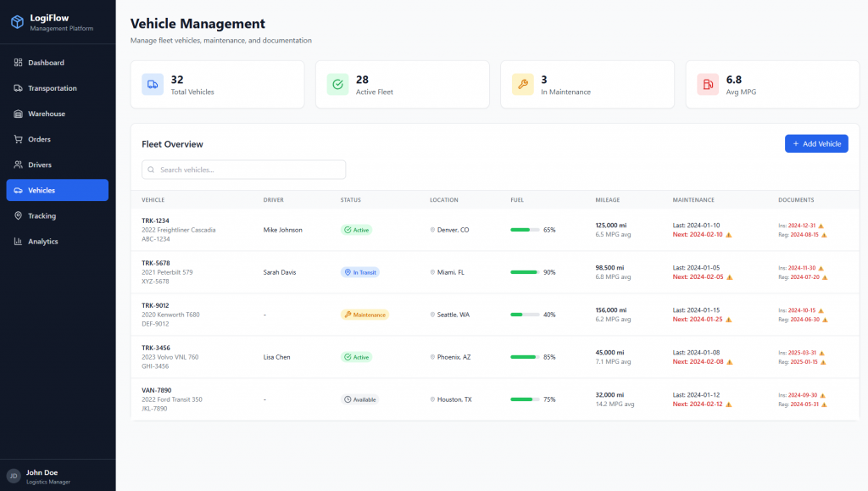Sort by the Mileage column header
Image resolution: width=868 pixels, height=491 pixels.
(x=608, y=200)
